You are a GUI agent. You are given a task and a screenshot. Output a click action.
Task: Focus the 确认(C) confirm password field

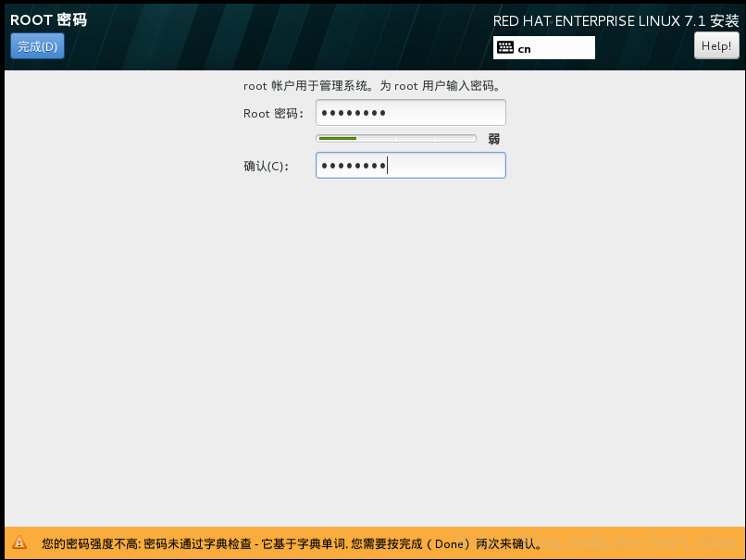(x=411, y=166)
